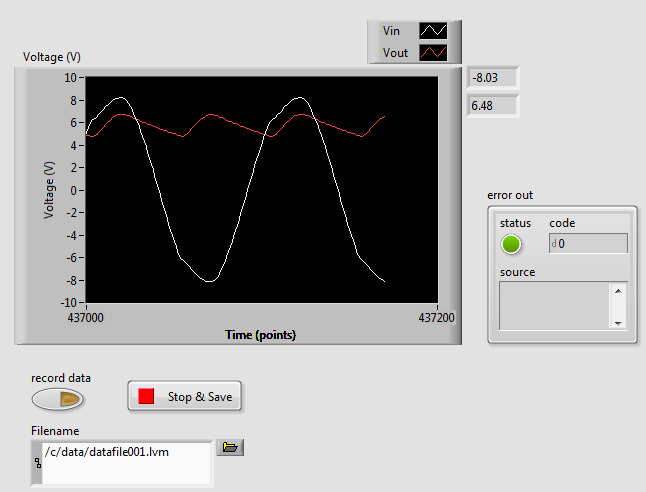Click the Vin plot legend sample icon
646x492 pixels.
coord(432,31)
